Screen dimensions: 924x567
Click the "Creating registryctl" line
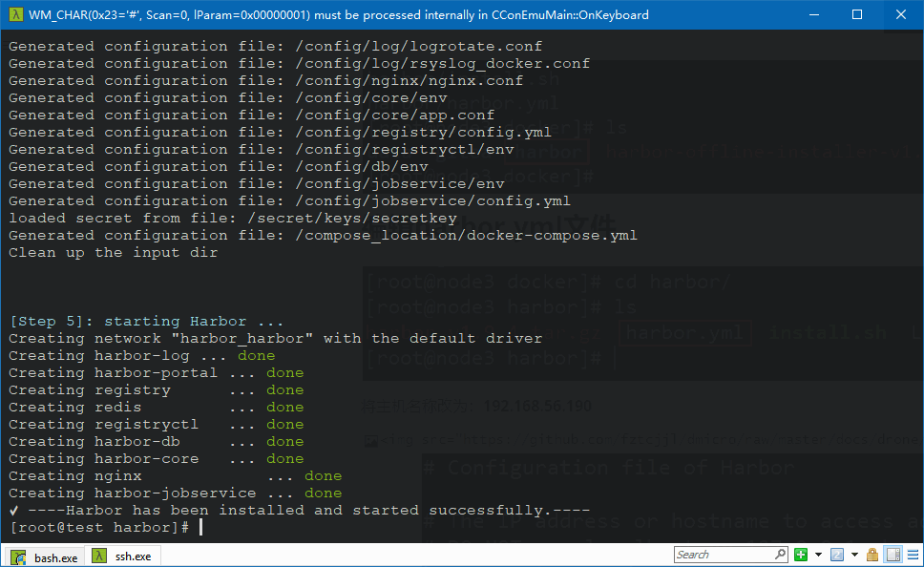pyautogui.click(x=157, y=423)
